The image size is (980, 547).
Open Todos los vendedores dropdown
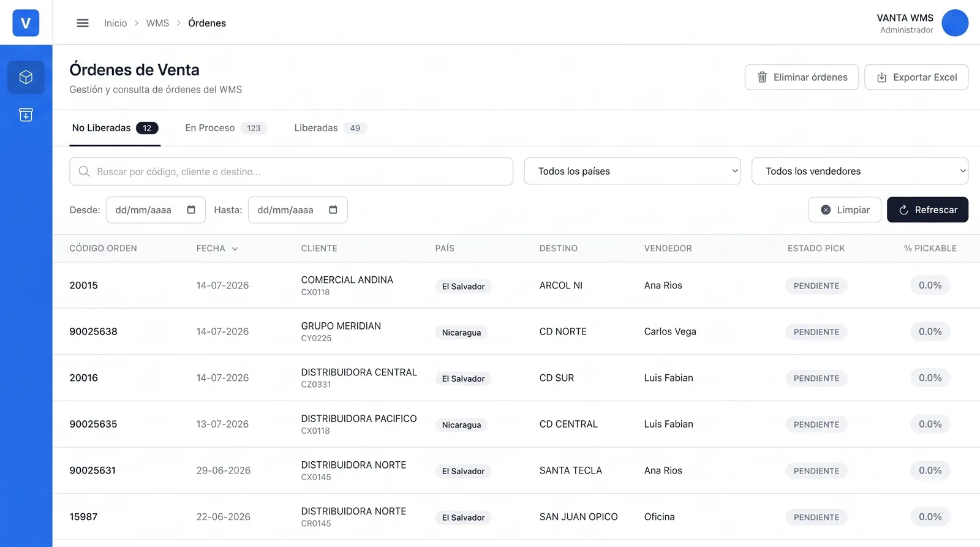[860, 171]
